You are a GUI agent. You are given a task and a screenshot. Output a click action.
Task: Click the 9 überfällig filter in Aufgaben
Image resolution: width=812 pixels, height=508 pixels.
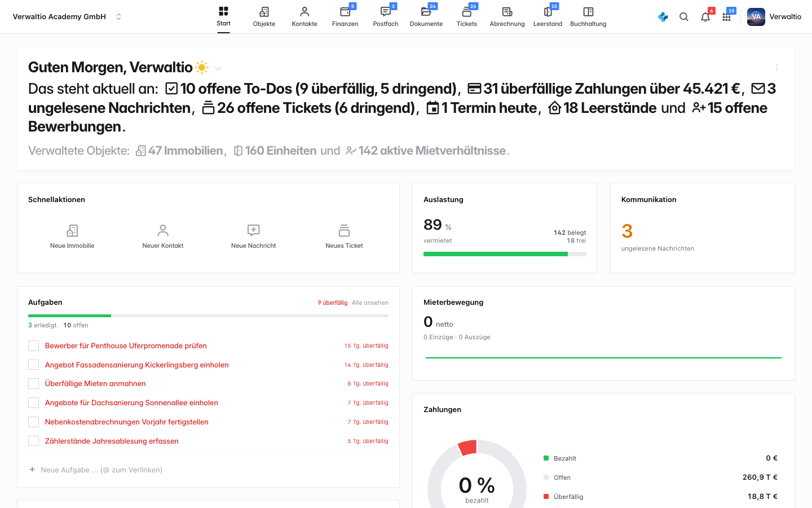tap(332, 303)
